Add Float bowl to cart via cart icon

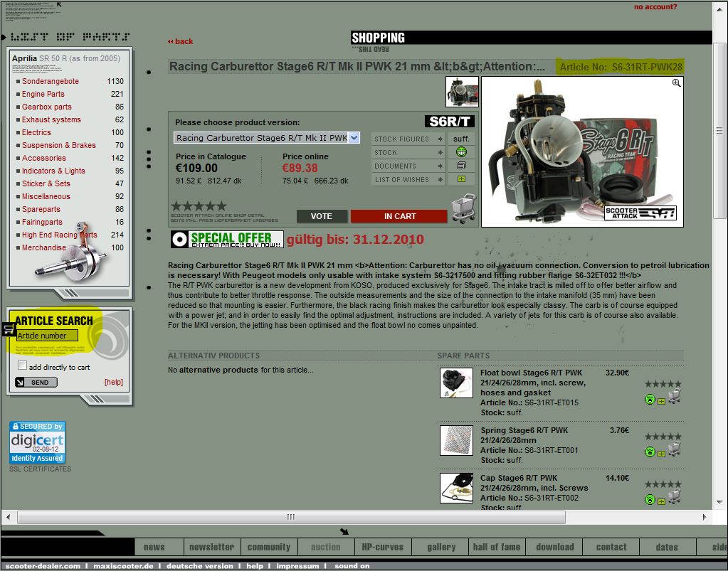click(x=674, y=398)
